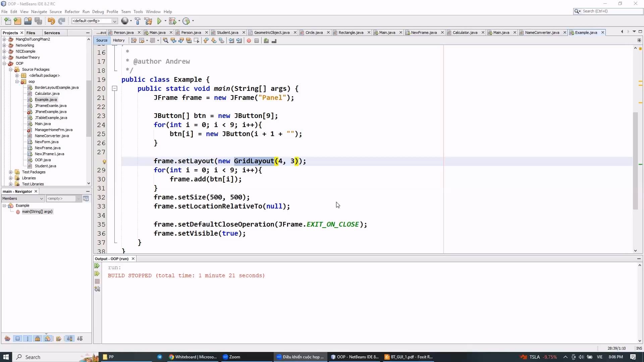Click the Uncomment lines icon
644x362 pixels.
point(274,41)
